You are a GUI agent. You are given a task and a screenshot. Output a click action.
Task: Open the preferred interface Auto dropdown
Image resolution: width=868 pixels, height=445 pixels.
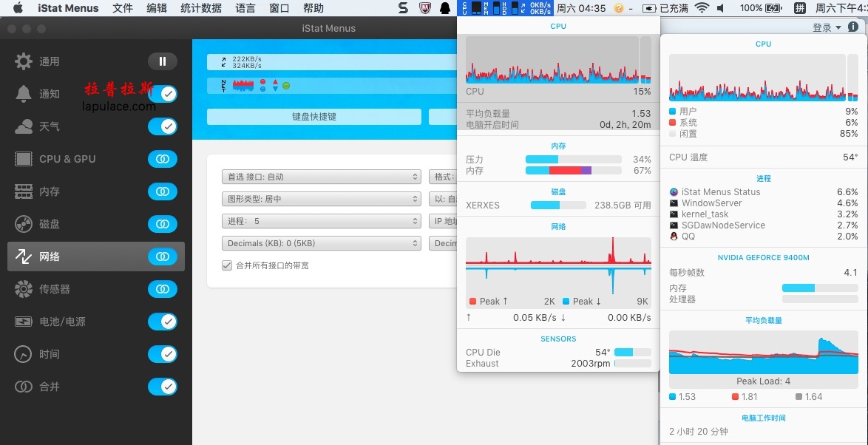click(x=321, y=177)
